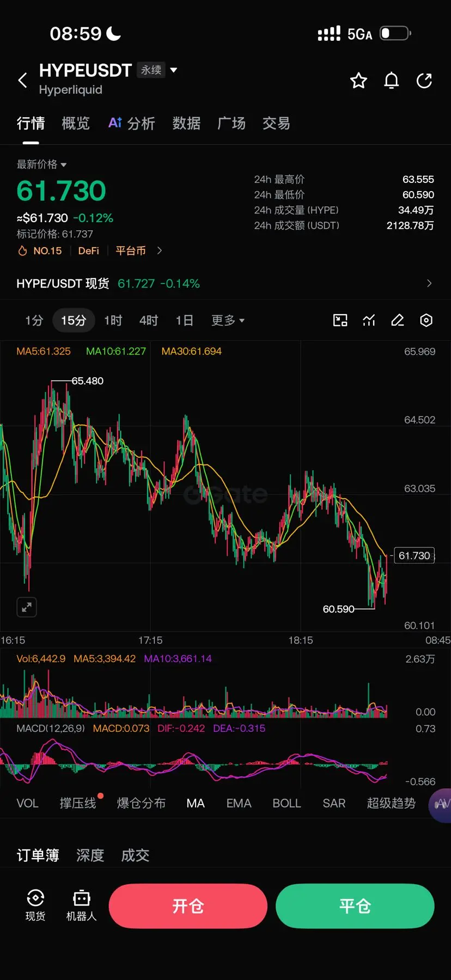Select 4时 interval
Screen dimensions: 451x980
[x=149, y=320]
